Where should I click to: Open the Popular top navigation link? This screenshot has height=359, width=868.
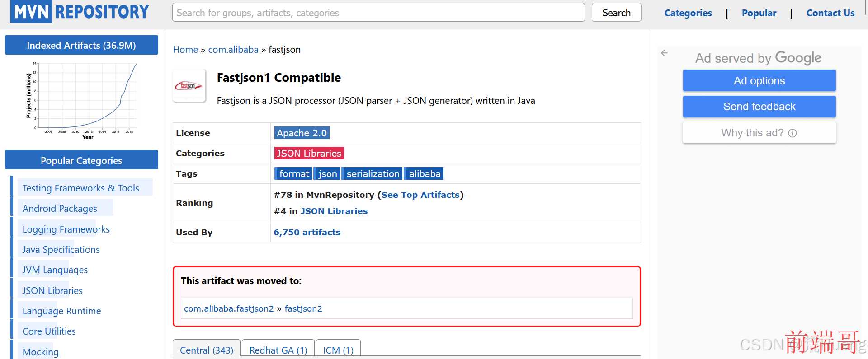(759, 13)
